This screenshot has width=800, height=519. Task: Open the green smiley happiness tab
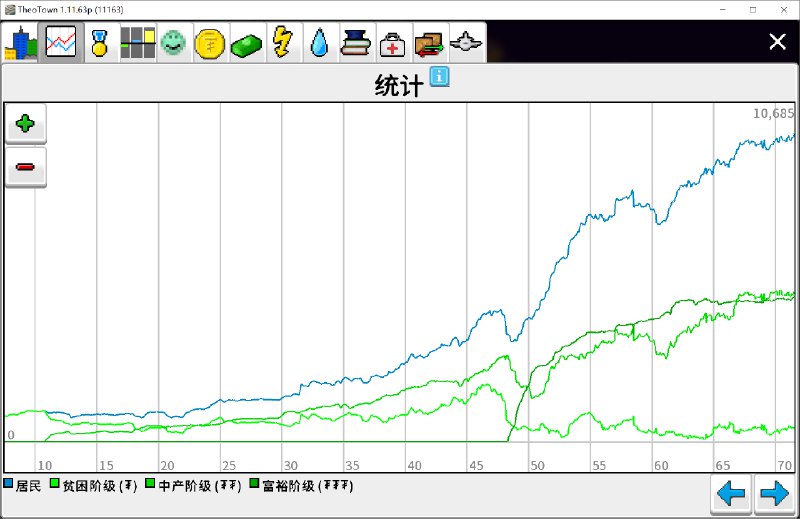(174, 43)
